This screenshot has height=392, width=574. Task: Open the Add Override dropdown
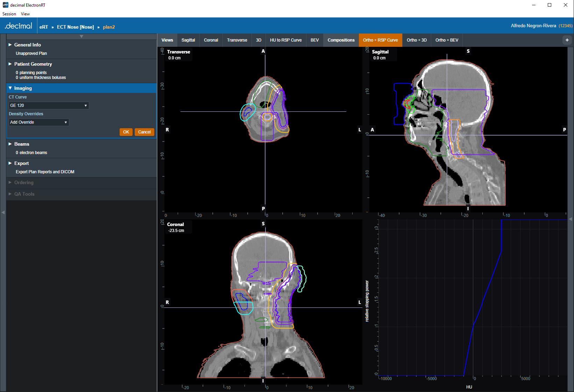pyautogui.click(x=38, y=122)
